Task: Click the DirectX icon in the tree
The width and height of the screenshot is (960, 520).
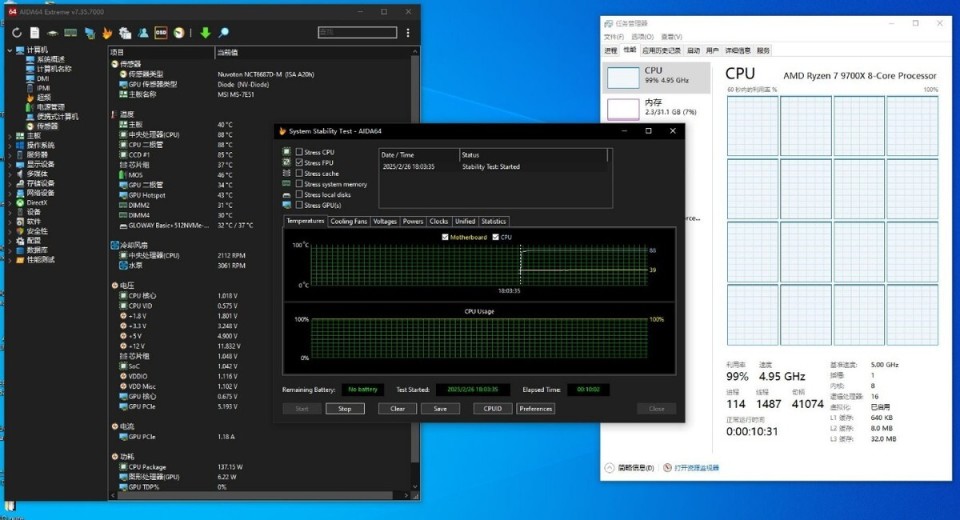Action: click(20, 203)
